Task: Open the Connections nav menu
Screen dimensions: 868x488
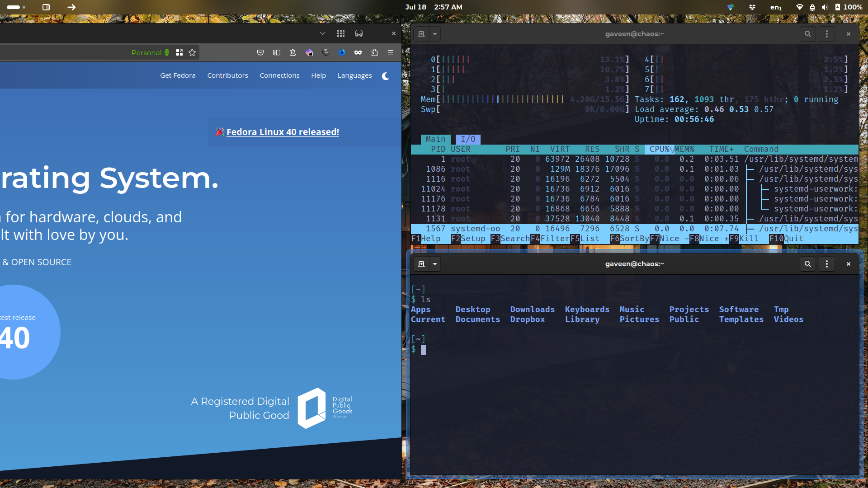Action: 279,75
